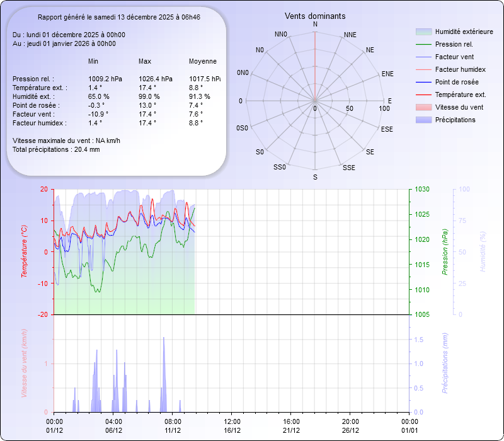
Task: Click the 16/12 date marker on time axis
Action: pos(232,430)
